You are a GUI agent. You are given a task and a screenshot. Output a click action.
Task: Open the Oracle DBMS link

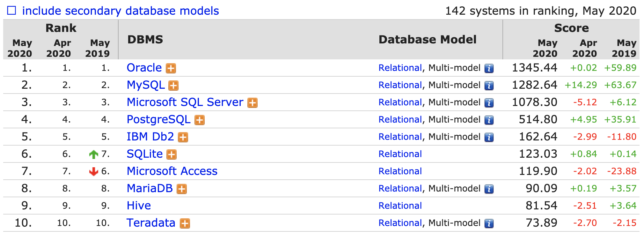point(144,68)
